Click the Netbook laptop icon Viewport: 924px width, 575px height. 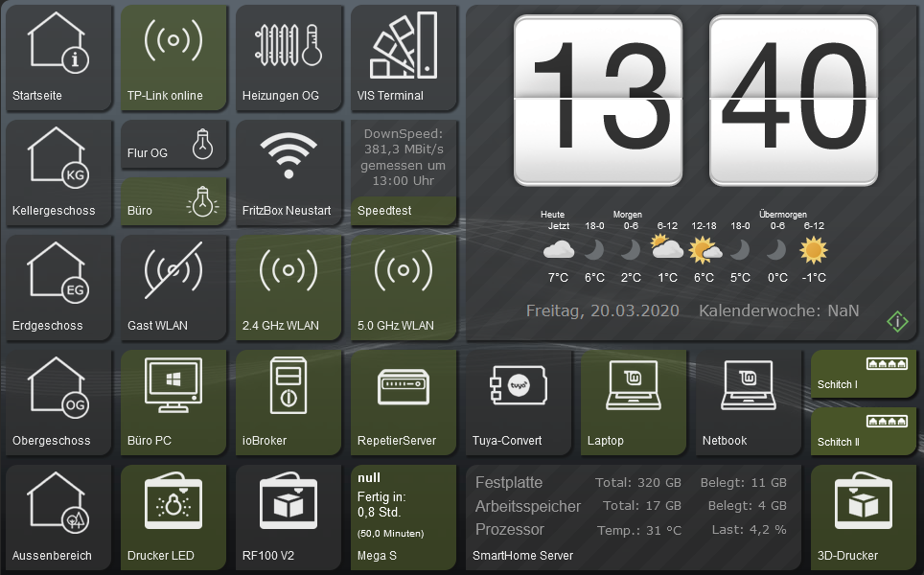[749, 387]
